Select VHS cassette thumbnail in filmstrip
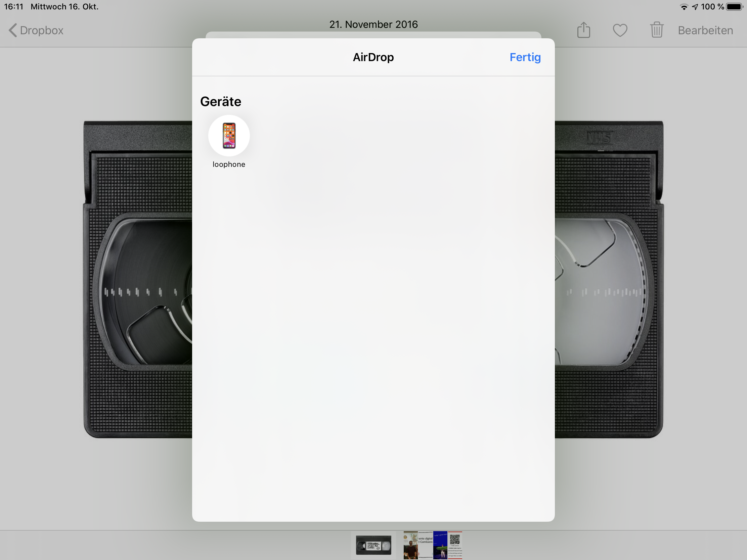747x560 pixels. tap(373, 545)
